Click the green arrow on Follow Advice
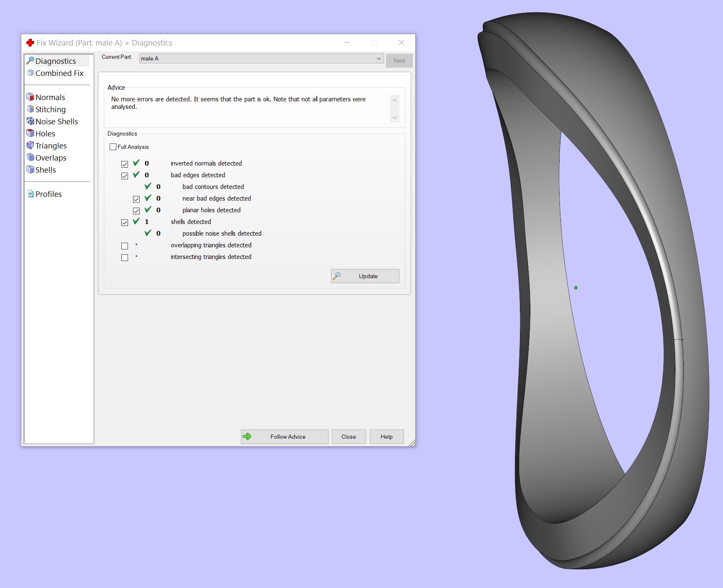The image size is (723, 588). 247,437
